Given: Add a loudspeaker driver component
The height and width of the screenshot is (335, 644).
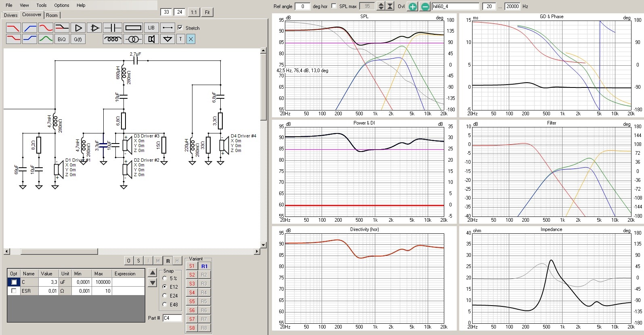Looking at the screenshot, I should (x=151, y=39).
